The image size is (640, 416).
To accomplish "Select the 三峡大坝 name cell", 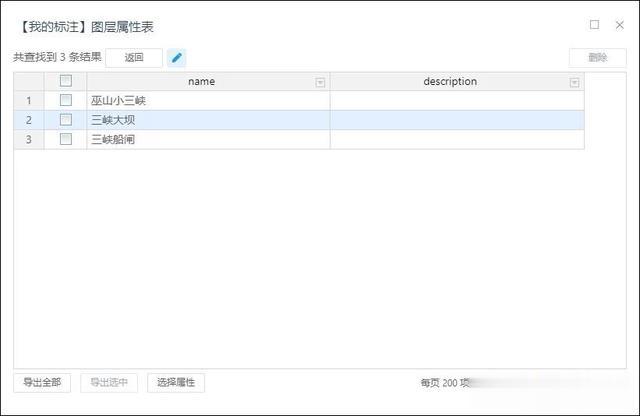I will [208, 120].
